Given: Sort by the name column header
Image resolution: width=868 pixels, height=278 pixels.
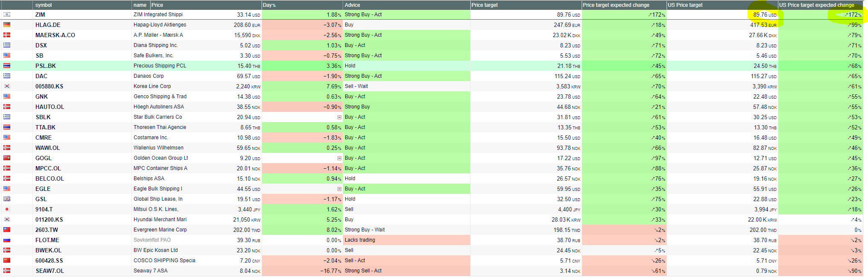Looking at the screenshot, I should (140, 5).
